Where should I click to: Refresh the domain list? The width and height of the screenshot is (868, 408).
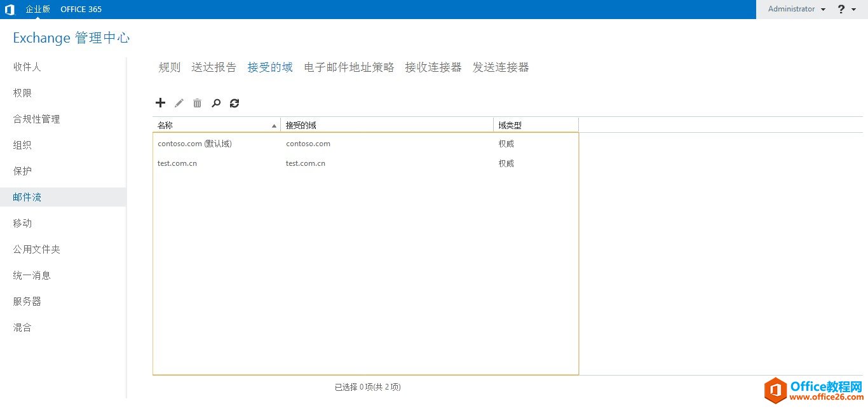point(234,102)
